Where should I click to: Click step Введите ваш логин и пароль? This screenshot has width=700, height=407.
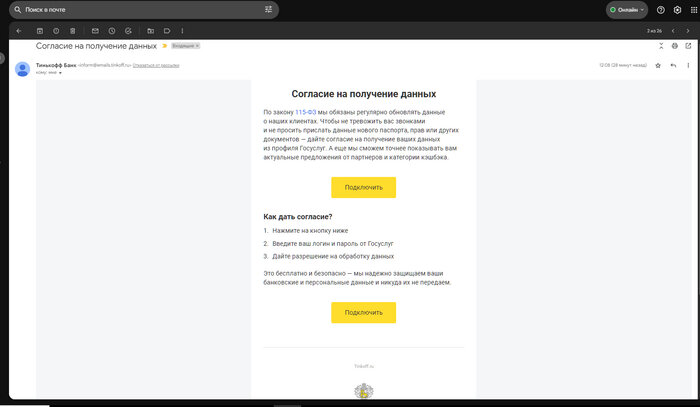click(x=333, y=244)
